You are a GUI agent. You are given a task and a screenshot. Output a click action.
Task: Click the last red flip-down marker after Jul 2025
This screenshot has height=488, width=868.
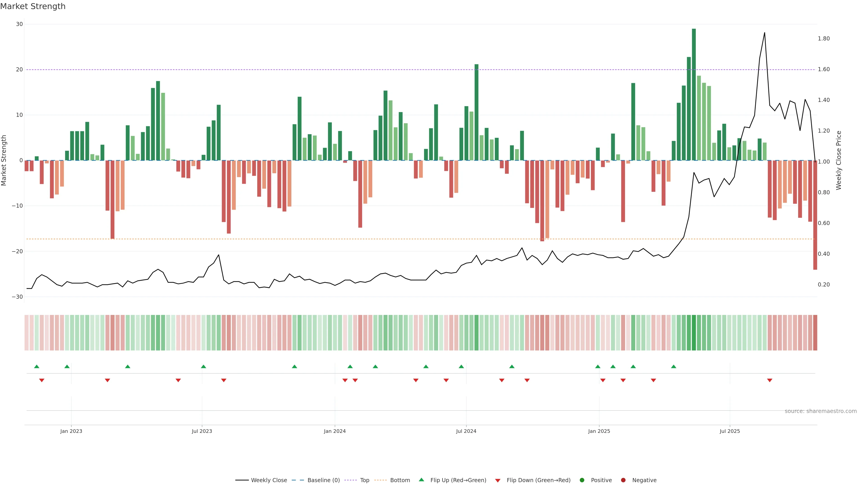click(770, 380)
